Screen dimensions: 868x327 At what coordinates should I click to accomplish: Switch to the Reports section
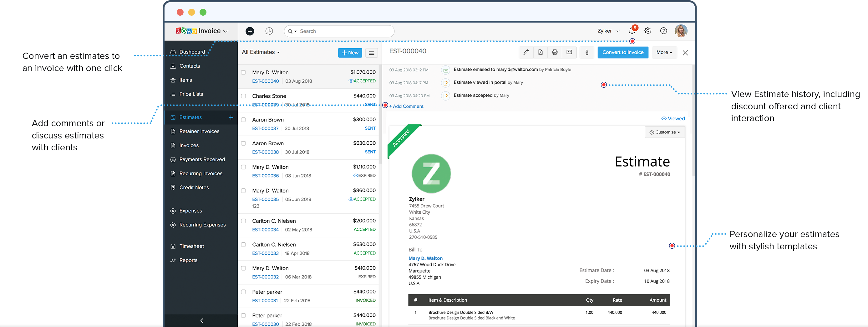click(188, 260)
